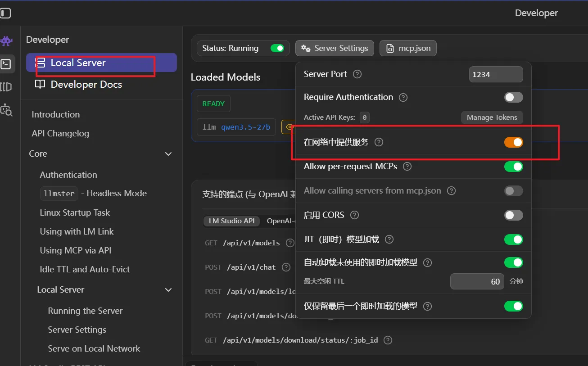
Task: Click the Manage Tokens button
Action: point(492,117)
